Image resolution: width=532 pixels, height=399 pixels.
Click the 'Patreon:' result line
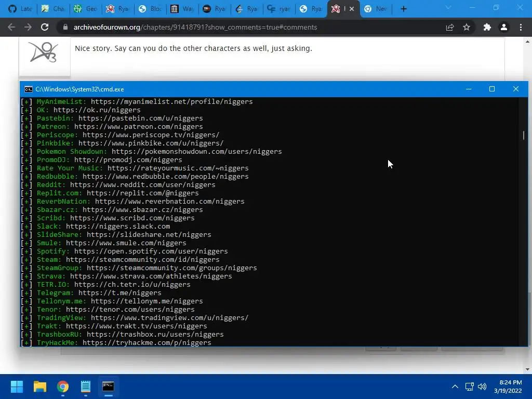[112, 127]
